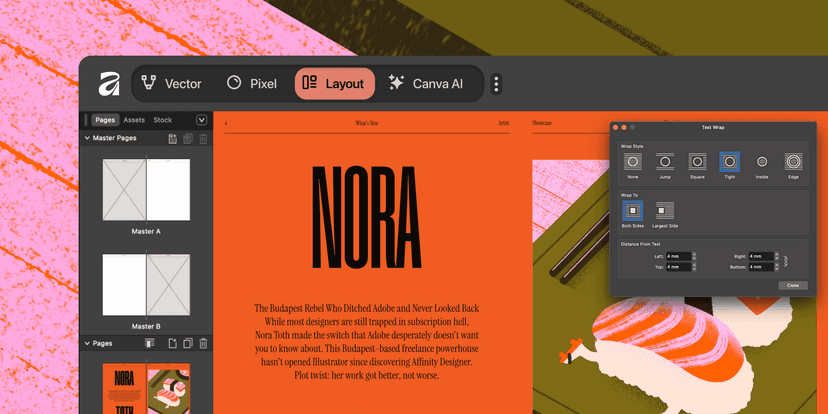The height and width of the screenshot is (414, 828).
Task: Click the Left distance input field
Action: (677, 257)
